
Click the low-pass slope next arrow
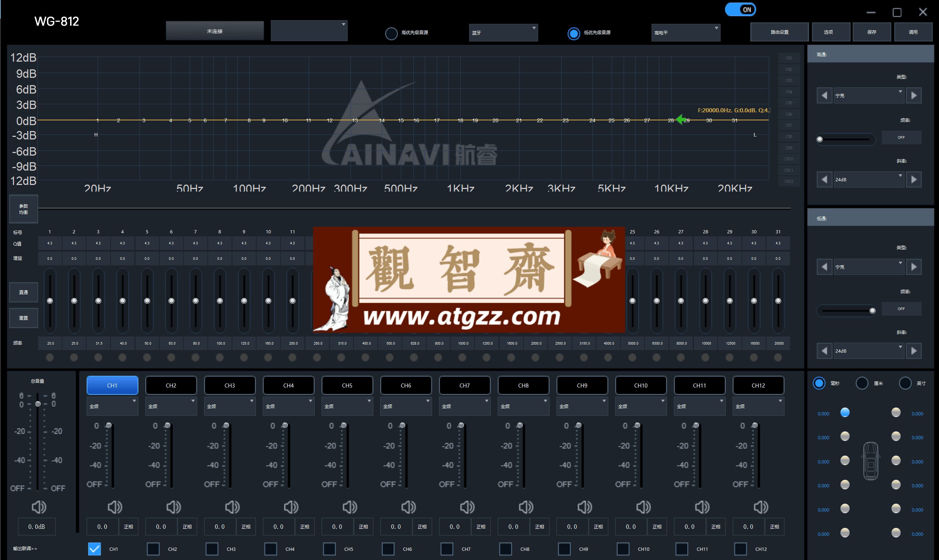tap(914, 351)
